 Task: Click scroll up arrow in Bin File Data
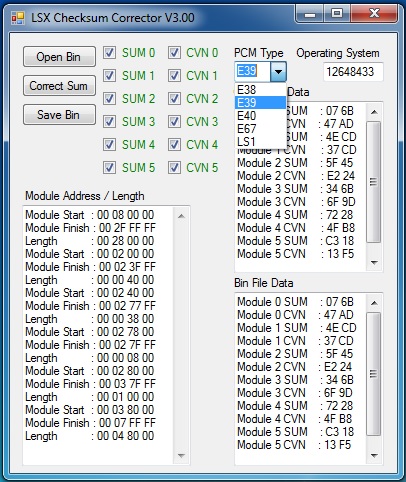[374, 303]
